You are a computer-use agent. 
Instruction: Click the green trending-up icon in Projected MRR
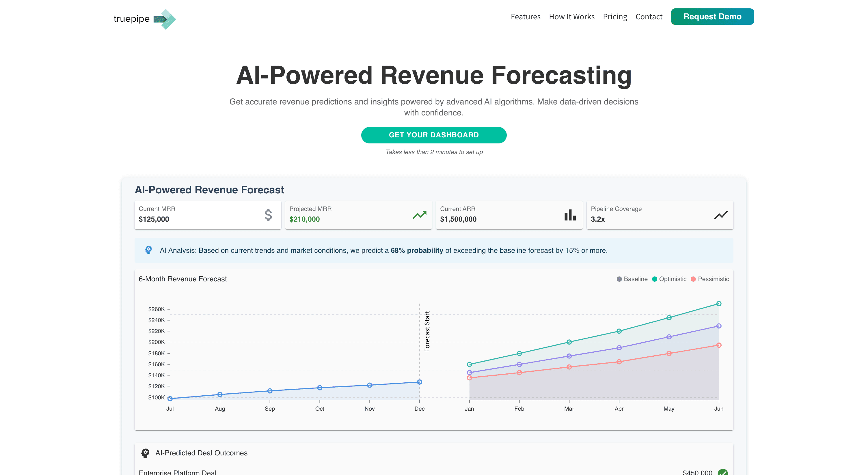point(420,215)
